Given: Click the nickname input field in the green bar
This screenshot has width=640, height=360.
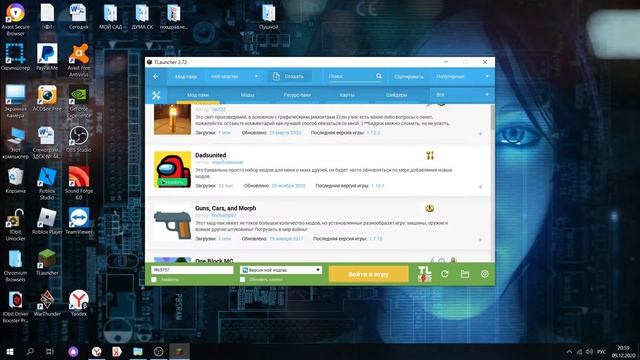Looking at the screenshot, I should (192, 270).
